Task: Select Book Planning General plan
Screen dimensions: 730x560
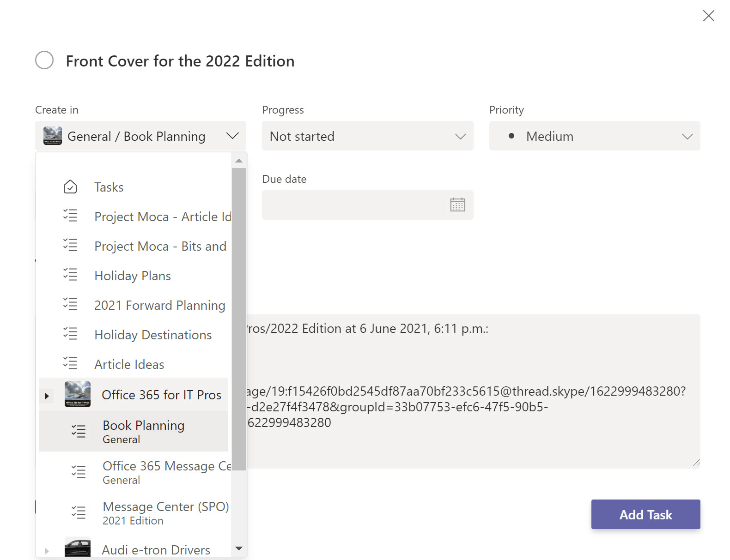Action: coord(143,431)
